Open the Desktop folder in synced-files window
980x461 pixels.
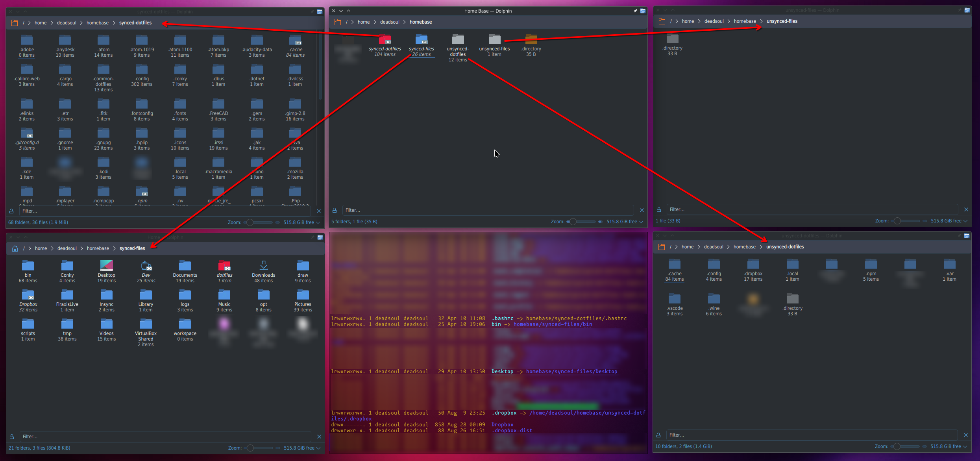[106, 266]
